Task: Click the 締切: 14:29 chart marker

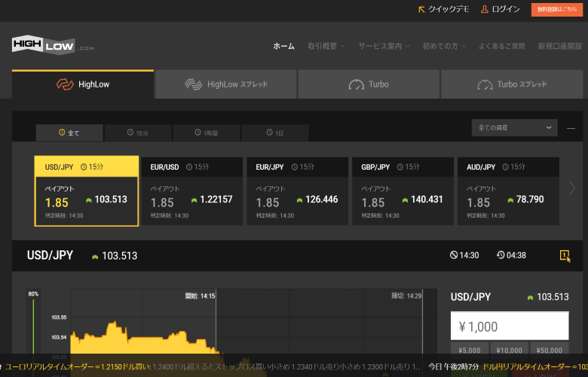Action: point(406,296)
